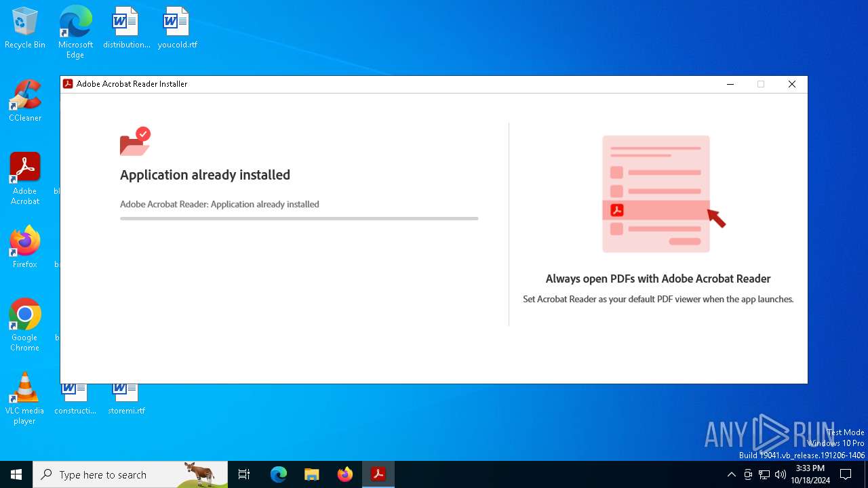Click the Adobe icon in the installer title bar

[68, 84]
